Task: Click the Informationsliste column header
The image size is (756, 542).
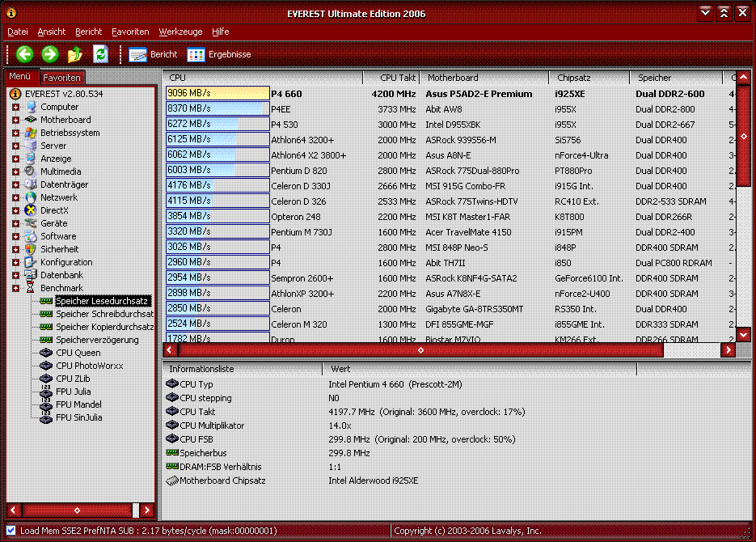Action: pyautogui.click(x=242, y=369)
